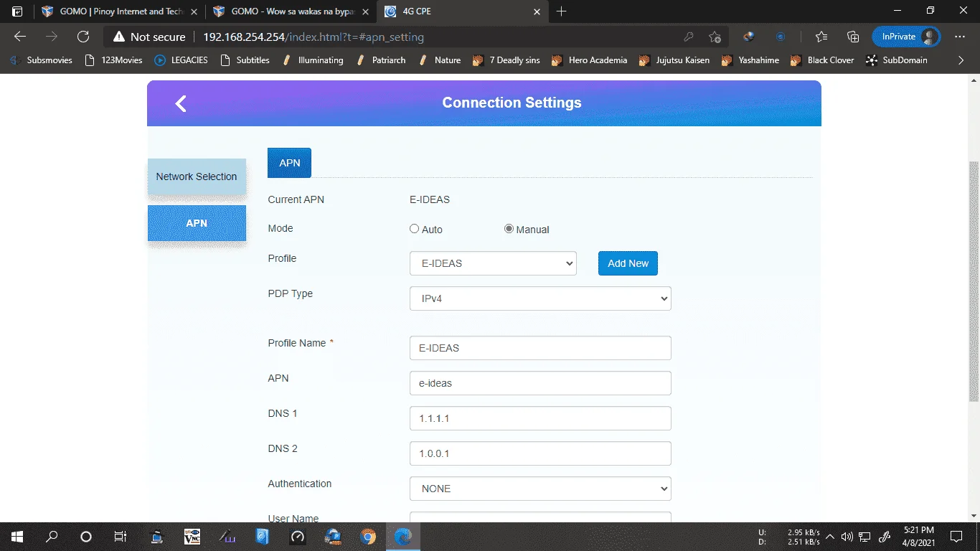
Task: Open Network Selection in side menu
Action: [197, 176]
